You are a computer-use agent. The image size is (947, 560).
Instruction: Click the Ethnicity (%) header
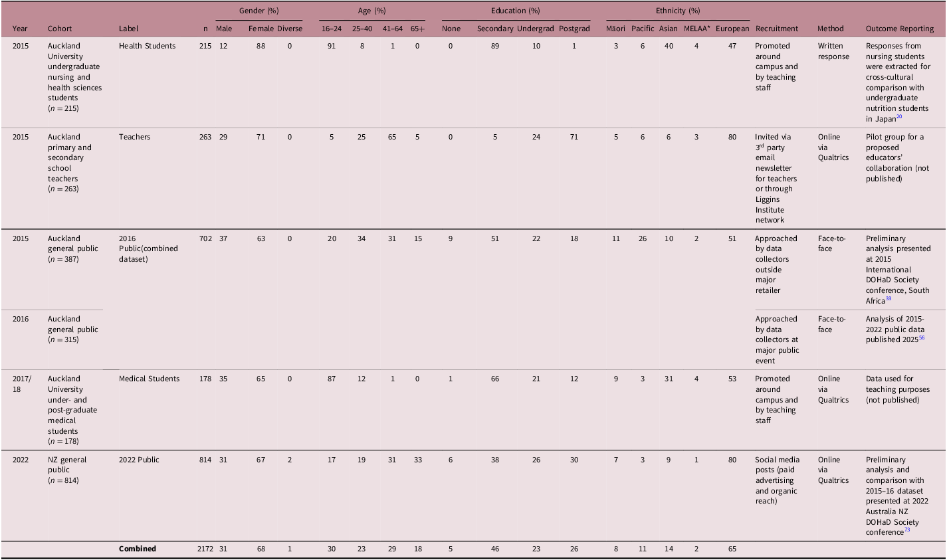point(677,11)
